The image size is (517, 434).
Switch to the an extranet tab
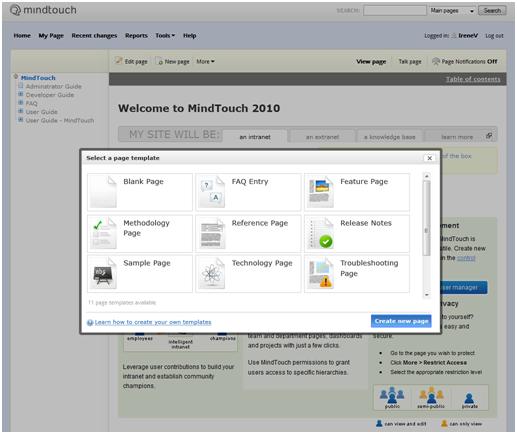tap(322, 137)
